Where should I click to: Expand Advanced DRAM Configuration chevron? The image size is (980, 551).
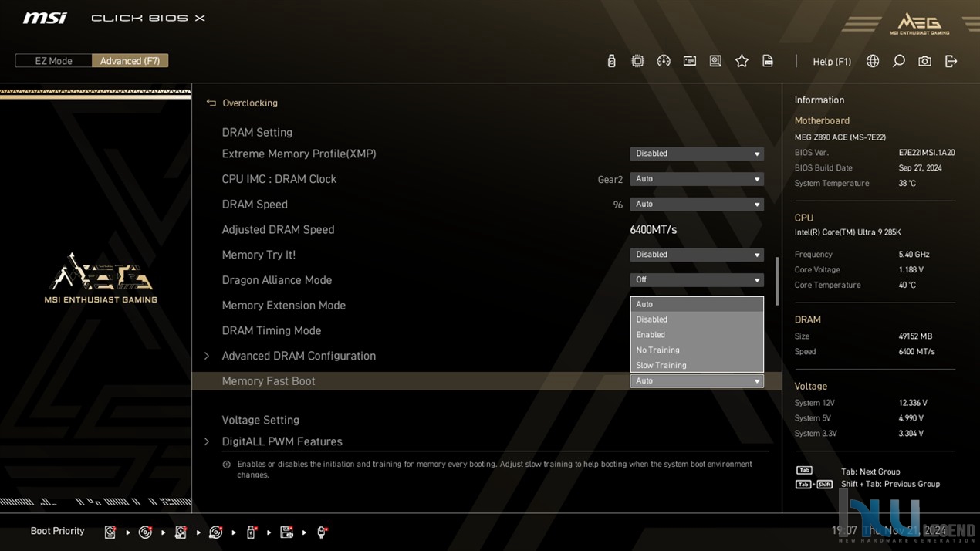tap(206, 356)
